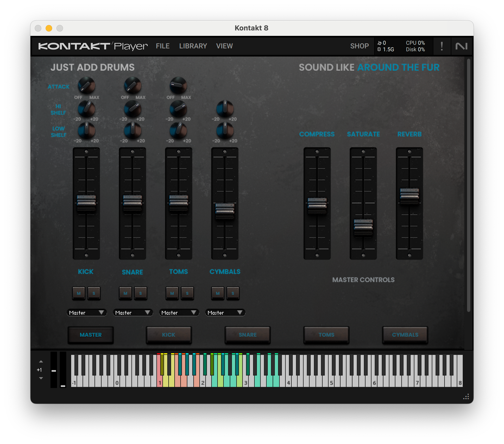This screenshot has width=504, height=444.
Task: Click the CPU usage readout
Action: pos(415,43)
